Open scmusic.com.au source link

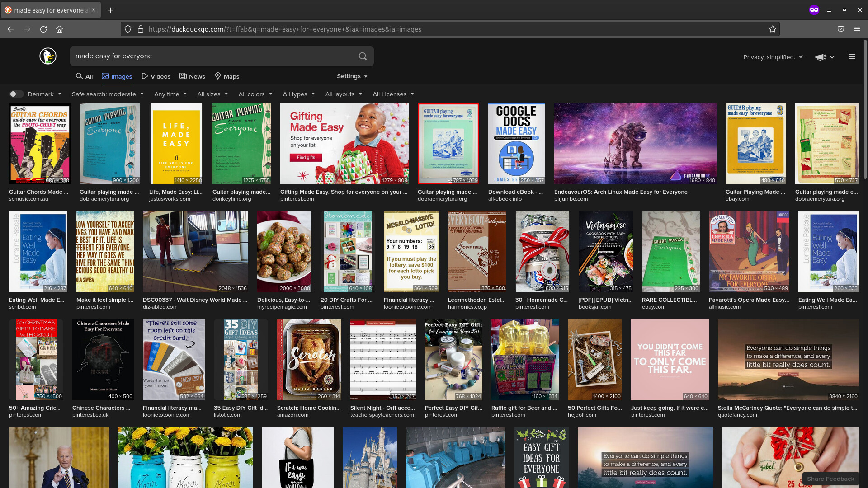(x=28, y=199)
